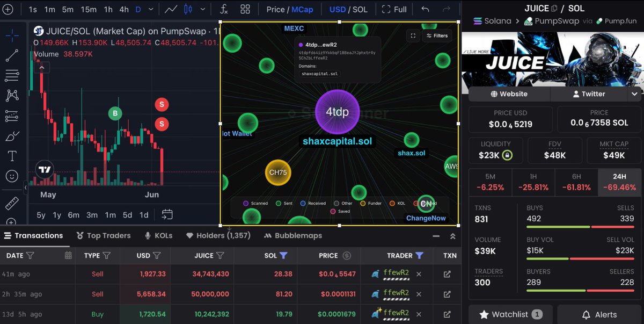Open the token Website link
Viewport: 644px width, 324px height.
[x=509, y=93]
